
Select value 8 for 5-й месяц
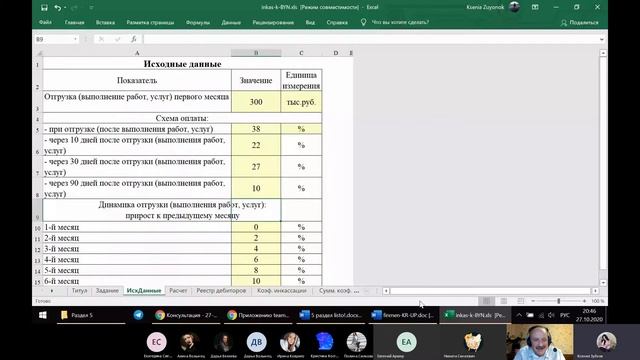coord(256,270)
